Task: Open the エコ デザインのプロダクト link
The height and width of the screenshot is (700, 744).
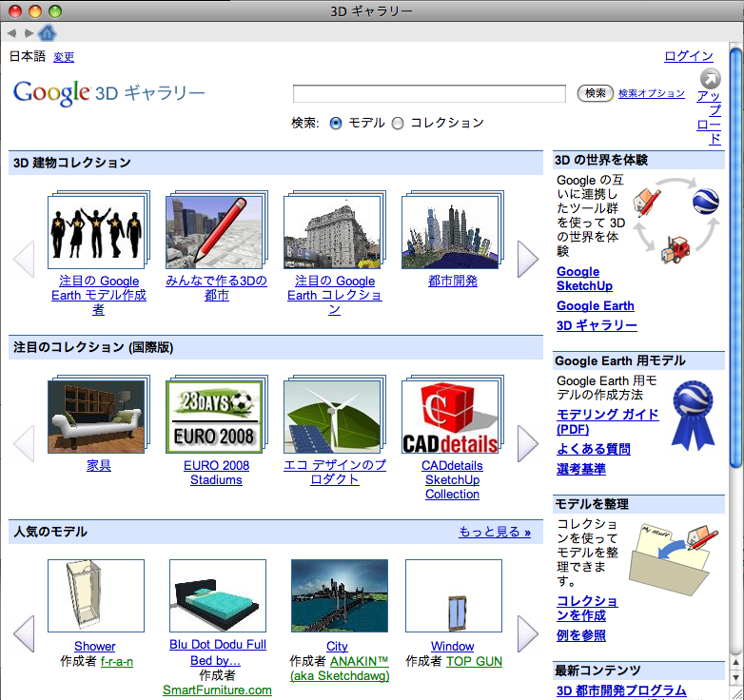Action: click(335, 473)
